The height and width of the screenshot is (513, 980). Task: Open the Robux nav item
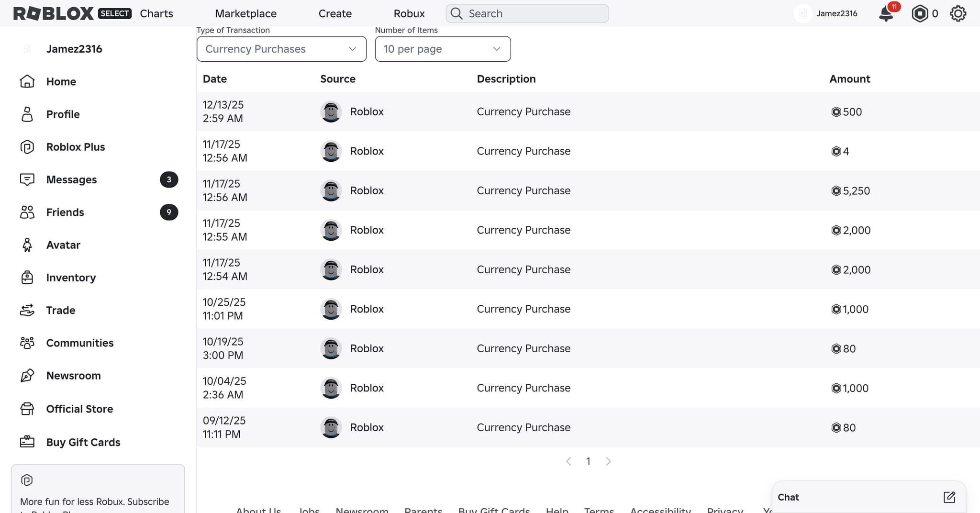(x=409, y=13)
